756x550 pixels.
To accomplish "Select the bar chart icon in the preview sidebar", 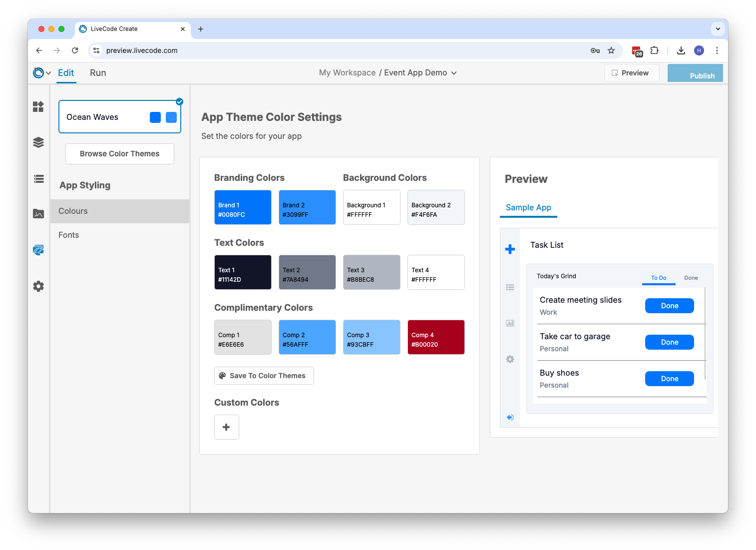I will click(510, 323).
